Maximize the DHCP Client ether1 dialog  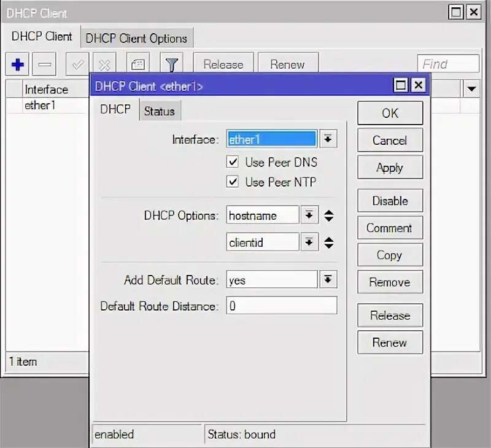(401, 85)
